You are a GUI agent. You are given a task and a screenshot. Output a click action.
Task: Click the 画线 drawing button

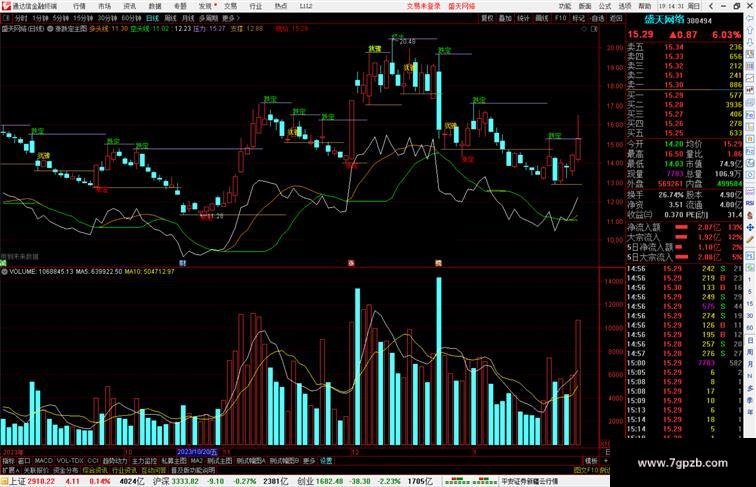click(x=542, y=18)
